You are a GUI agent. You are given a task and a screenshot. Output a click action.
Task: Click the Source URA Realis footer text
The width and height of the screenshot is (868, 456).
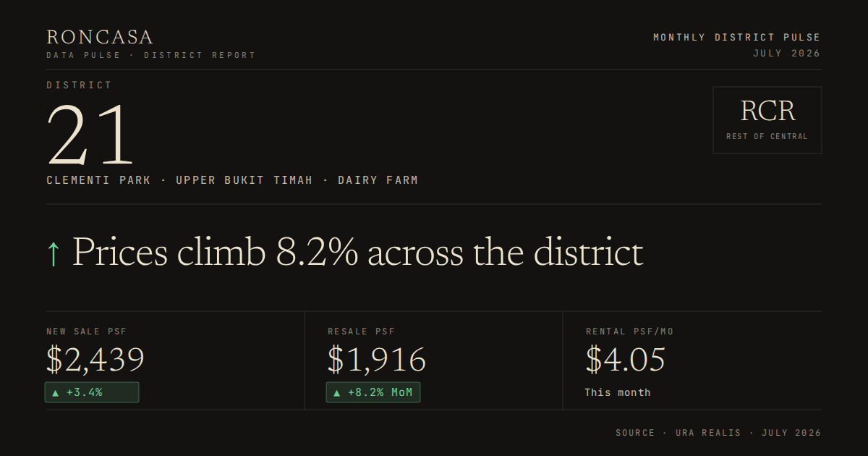718,433
